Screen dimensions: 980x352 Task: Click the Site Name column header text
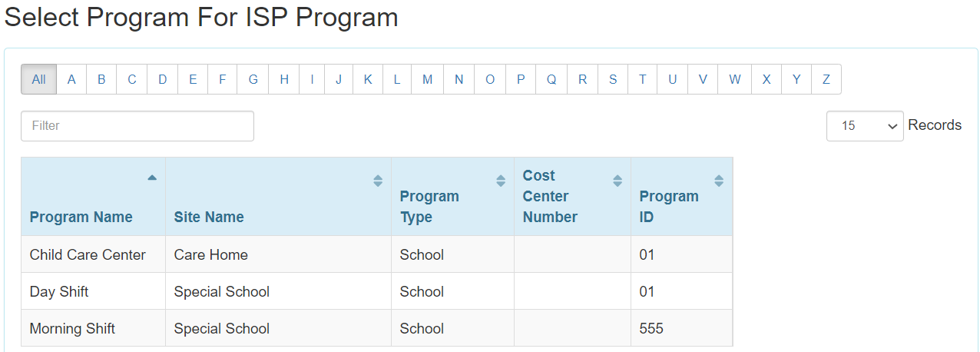[209, 217]
